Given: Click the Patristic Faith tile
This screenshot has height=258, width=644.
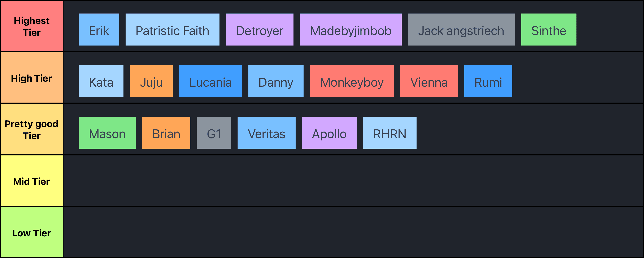Looking at the screenshot, I should click(x=172, y=30).
